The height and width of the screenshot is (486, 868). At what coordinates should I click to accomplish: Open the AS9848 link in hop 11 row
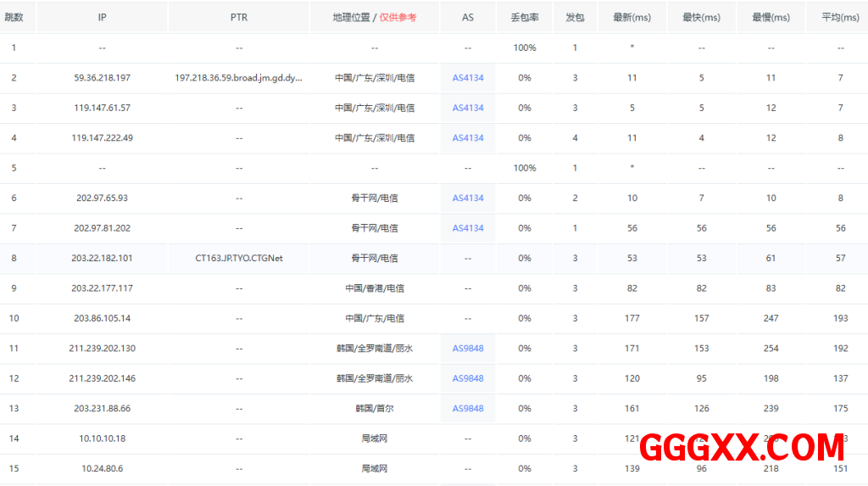point(467,349)
